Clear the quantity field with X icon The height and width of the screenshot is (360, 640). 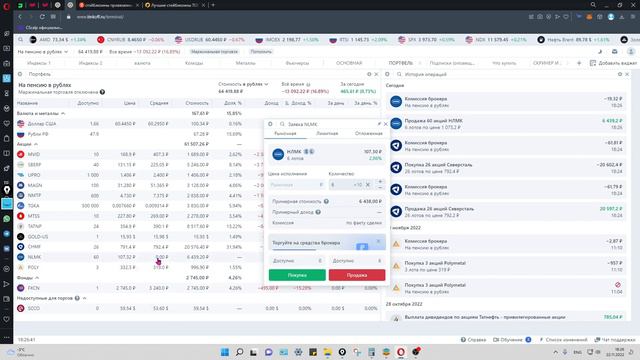(368, 185)
